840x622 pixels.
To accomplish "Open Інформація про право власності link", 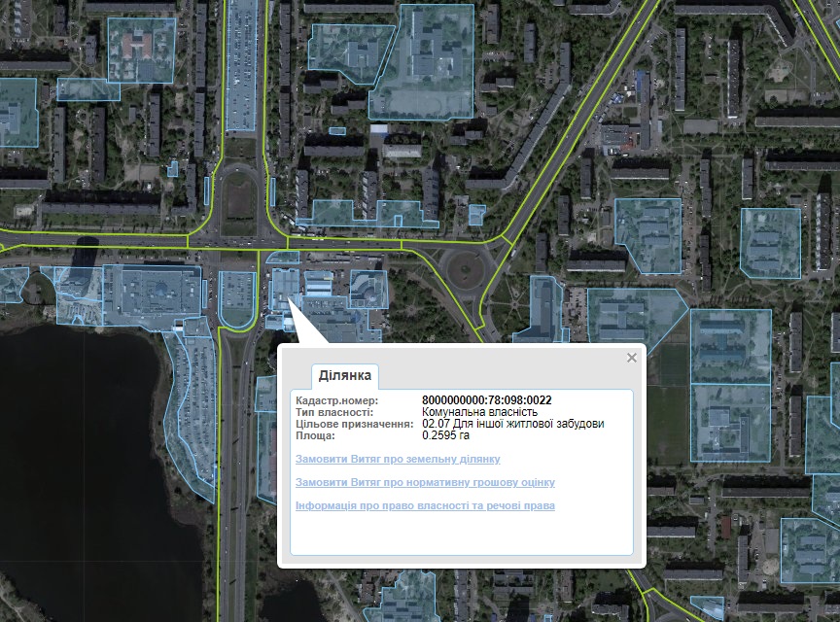I will [x=425, y=505].
